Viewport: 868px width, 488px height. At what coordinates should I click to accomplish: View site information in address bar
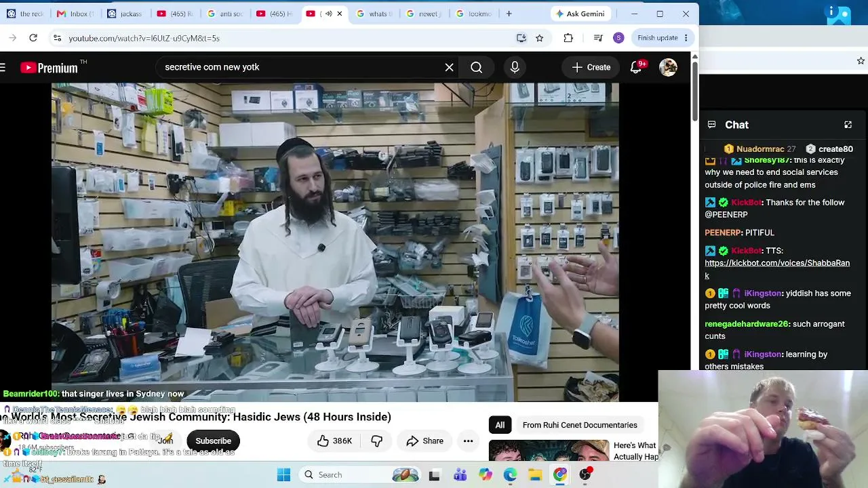click(x=57, y=38)
